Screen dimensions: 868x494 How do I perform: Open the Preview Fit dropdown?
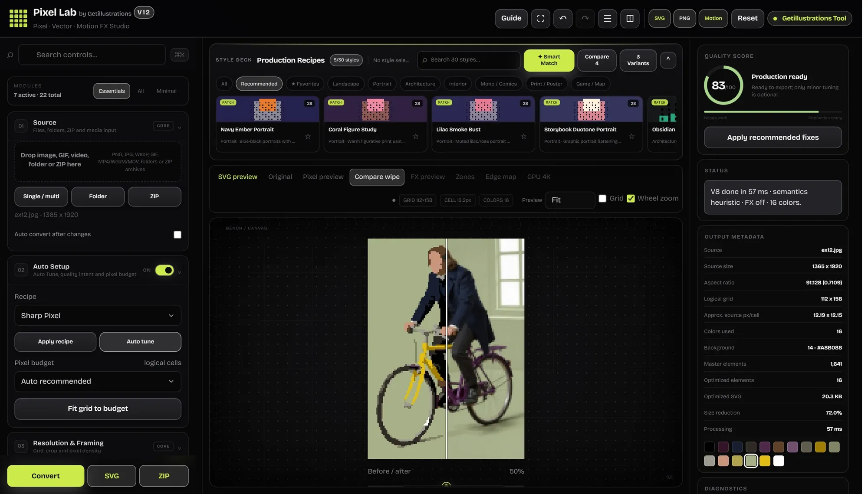pos(570,200)
